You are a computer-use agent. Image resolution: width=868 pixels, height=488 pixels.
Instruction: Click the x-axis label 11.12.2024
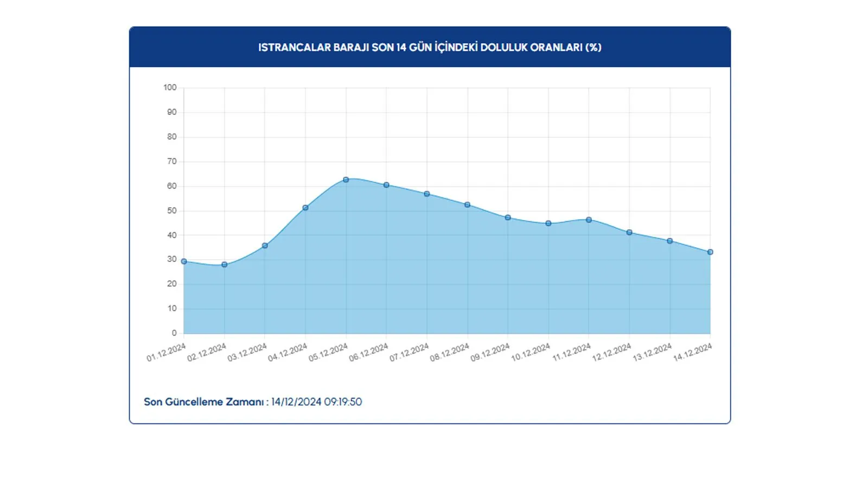tap(571, 352)
